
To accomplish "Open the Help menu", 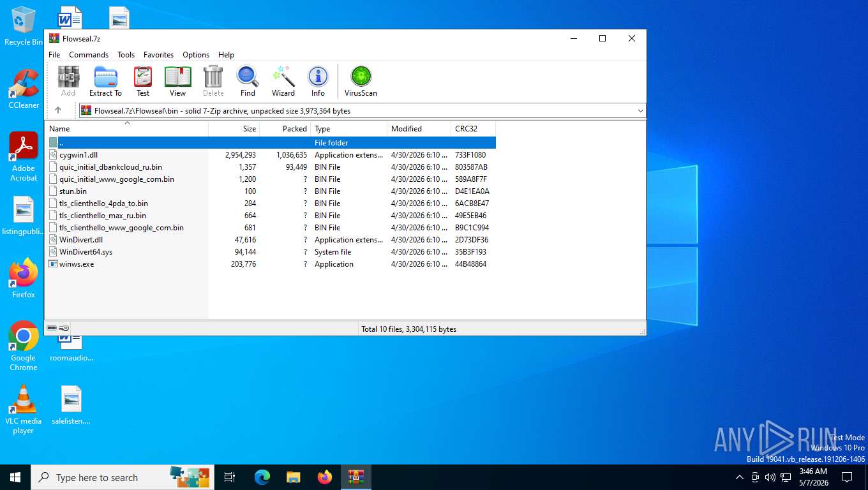I will (x=226, y=55).
